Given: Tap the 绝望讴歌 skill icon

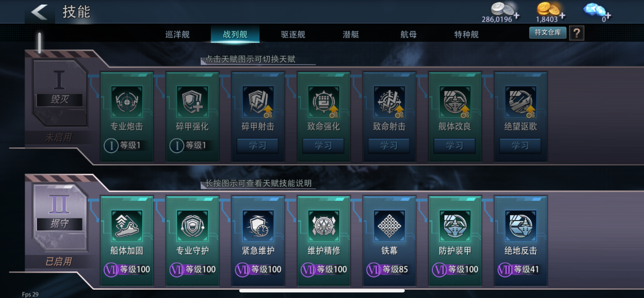Looking at the screenshot, I should (521, 102).
